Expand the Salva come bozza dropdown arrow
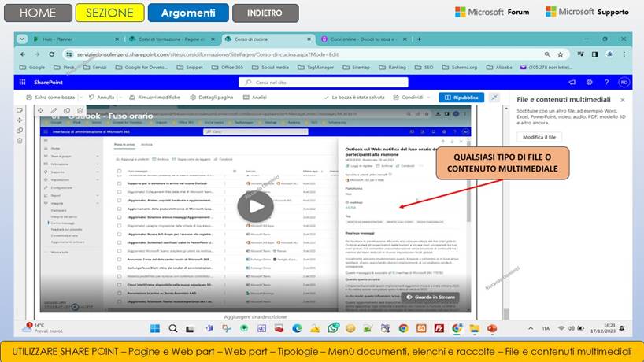The width and height of the screenshot is (644, 362). click(81, 98)
